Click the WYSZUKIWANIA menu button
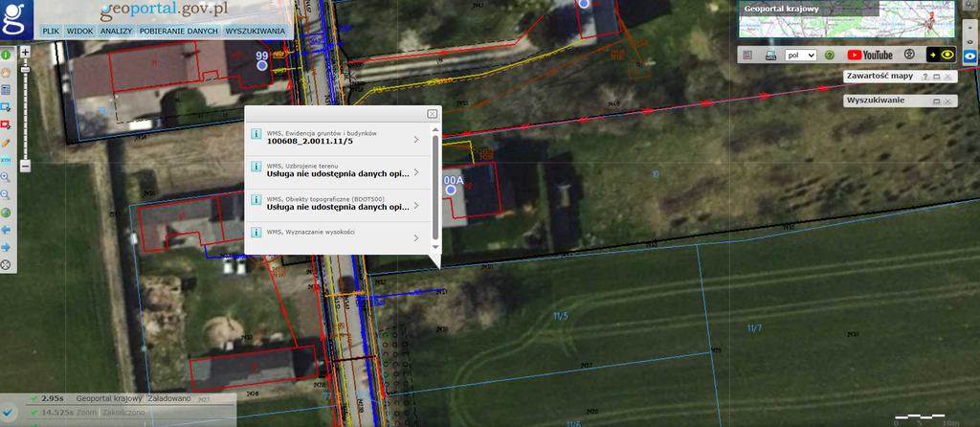The image size is (980, 427). point(256,32)
